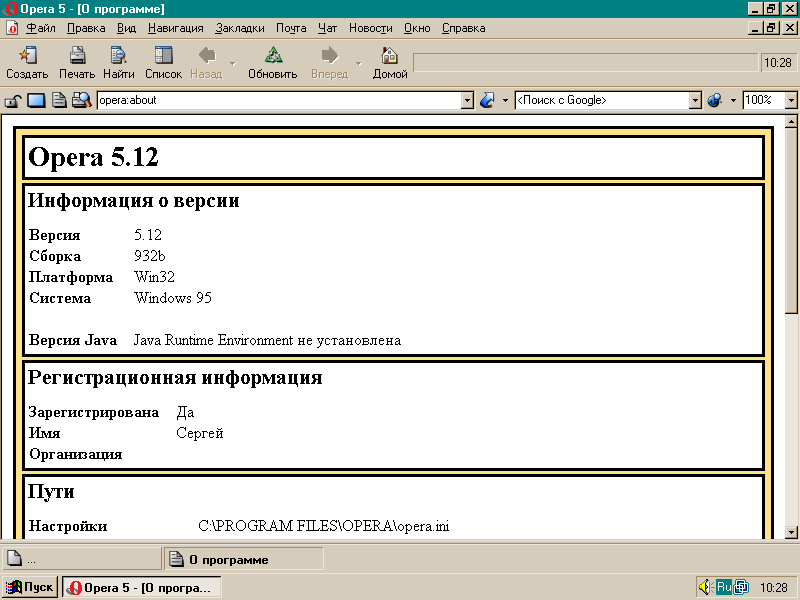This screenshot has width=800, height=600.
Task: Open the Закладки menu
Action: [x=240, y=28]
